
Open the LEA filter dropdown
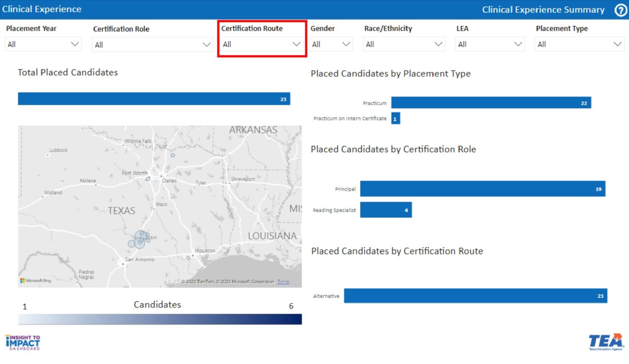490,44
